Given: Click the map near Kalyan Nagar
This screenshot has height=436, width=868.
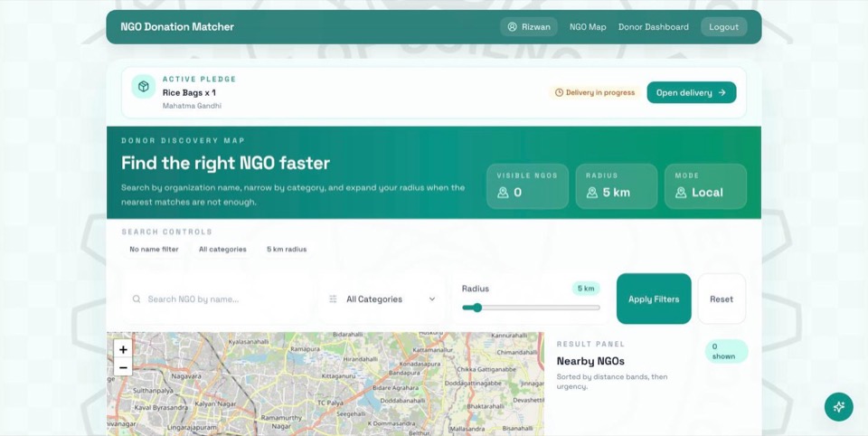Looking at the screenshot, I should 215,403.
